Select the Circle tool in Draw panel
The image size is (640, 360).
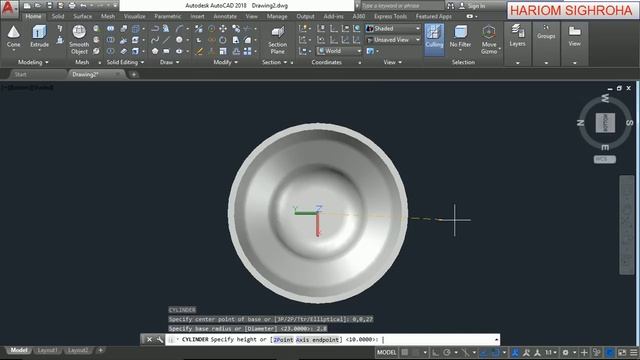click(179, 40)
